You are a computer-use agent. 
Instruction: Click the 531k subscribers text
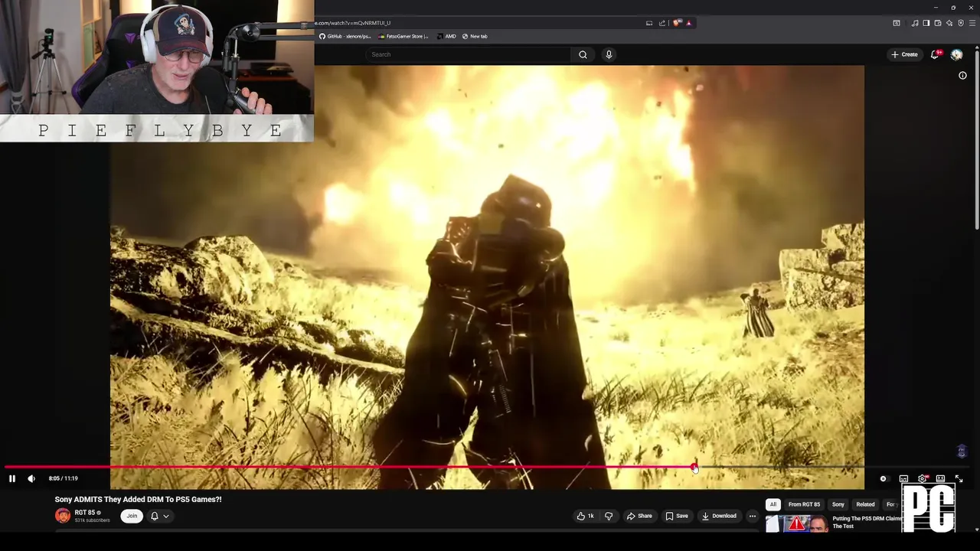pyautogui.click(x=92, y=520)
